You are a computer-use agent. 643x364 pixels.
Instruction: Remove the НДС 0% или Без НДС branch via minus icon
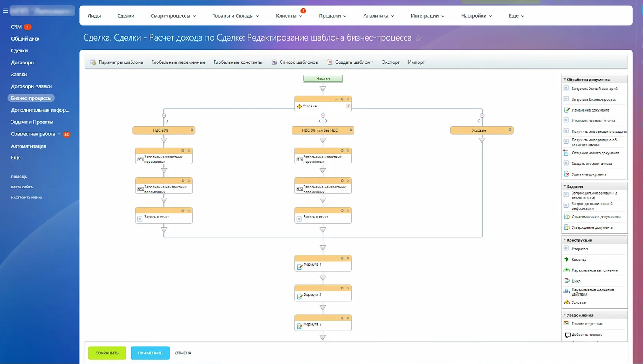[x=323, y=115]
